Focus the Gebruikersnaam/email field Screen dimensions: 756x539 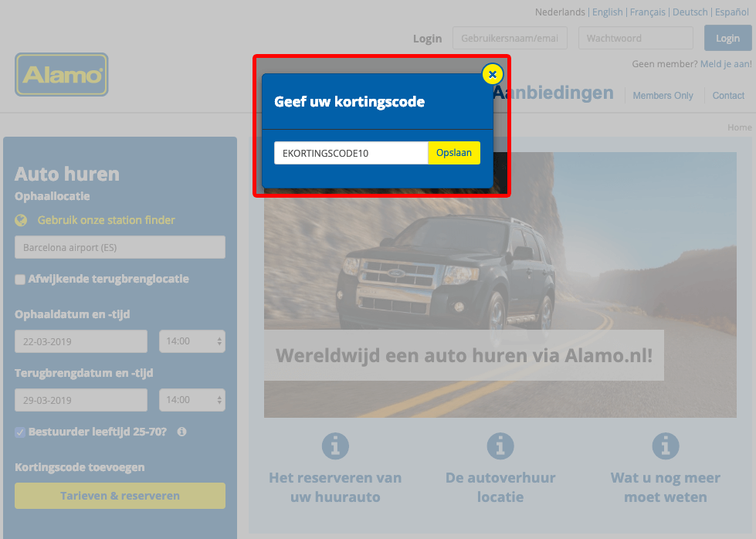point(510,38)
